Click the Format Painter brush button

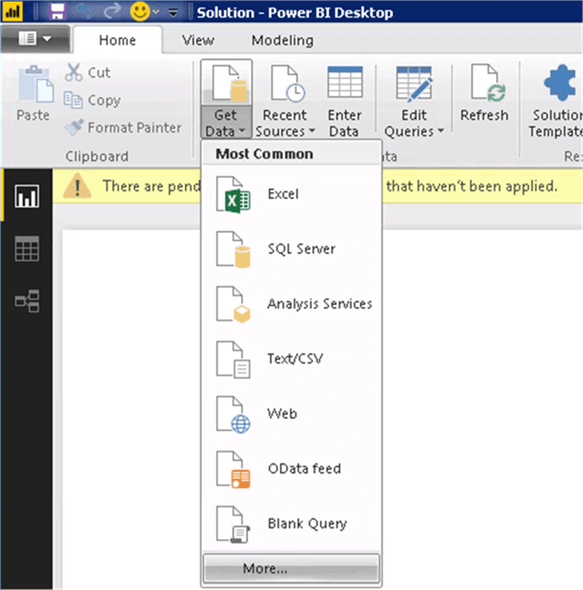123,127
